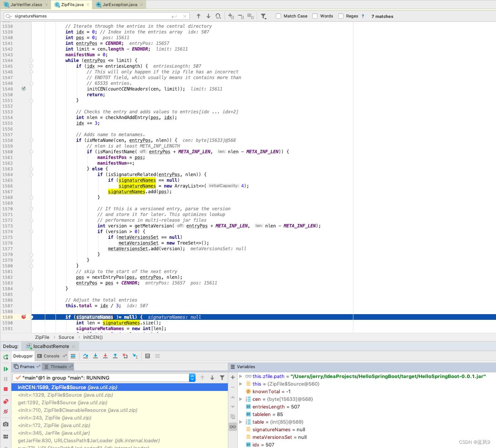496x448 pixels.
Task: Stop the debug session
Action: 6,389
